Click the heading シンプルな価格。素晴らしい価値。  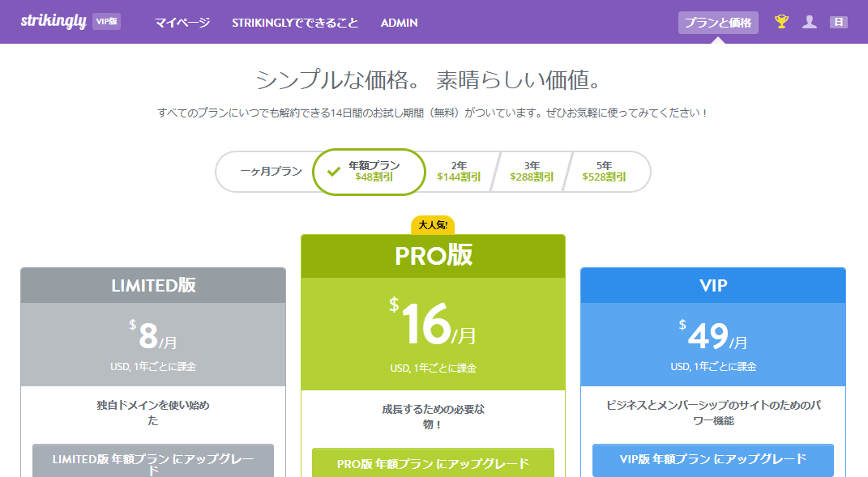point(429,81)
